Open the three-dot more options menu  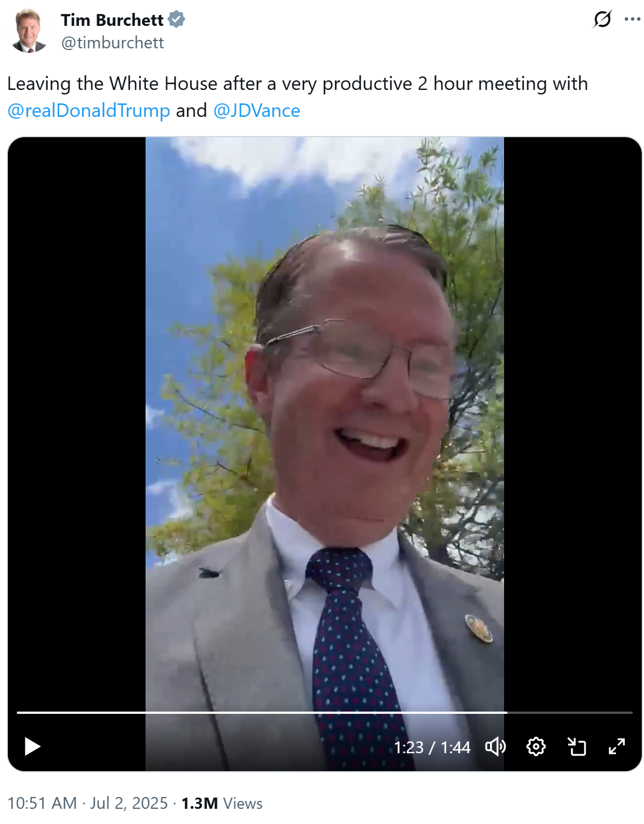coord(633,19)
